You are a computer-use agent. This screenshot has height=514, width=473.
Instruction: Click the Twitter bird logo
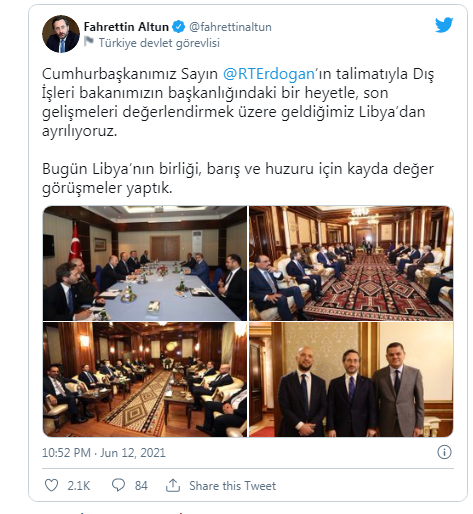click(x=444, y=25)
